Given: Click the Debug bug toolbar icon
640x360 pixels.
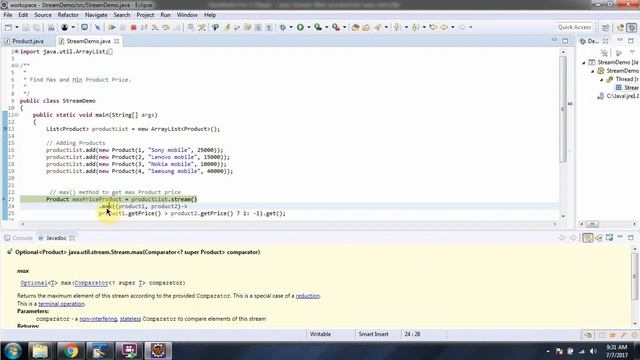Looking at the screenshot, I should [282, 27].
